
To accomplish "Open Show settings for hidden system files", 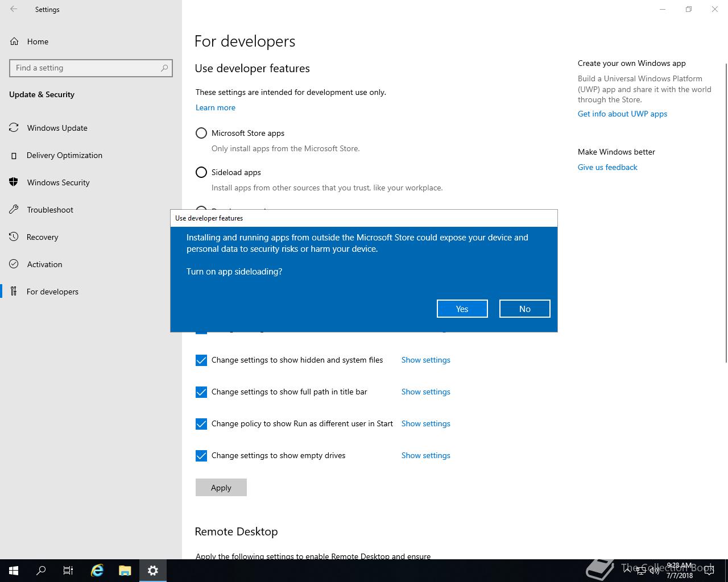I will (425, 360).
